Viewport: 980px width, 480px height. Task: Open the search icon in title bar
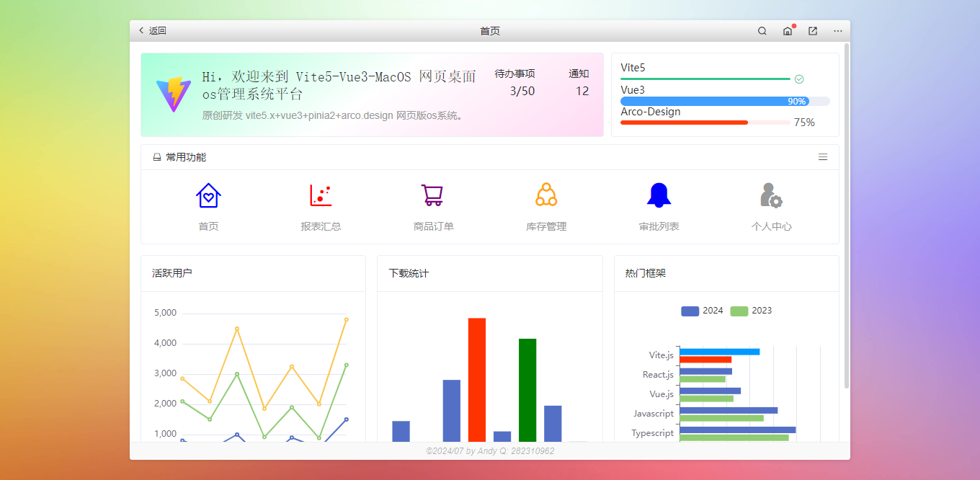click(x=762, y=31)
